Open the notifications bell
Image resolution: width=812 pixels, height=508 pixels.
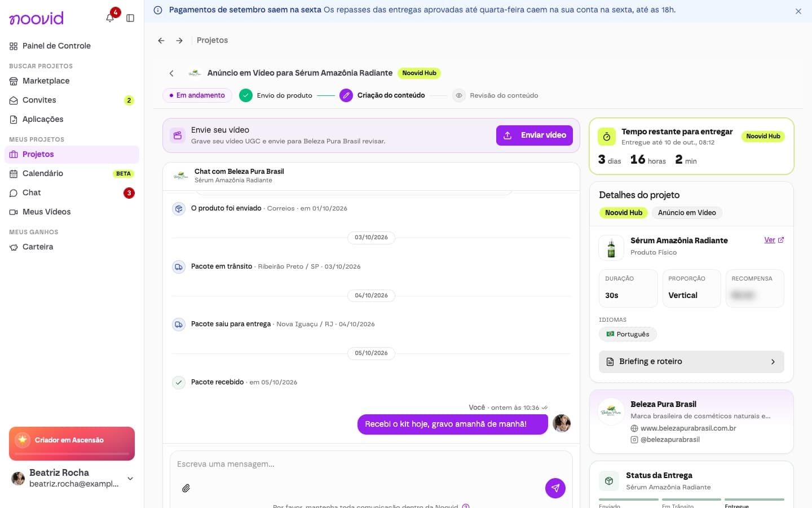(110, 17)
